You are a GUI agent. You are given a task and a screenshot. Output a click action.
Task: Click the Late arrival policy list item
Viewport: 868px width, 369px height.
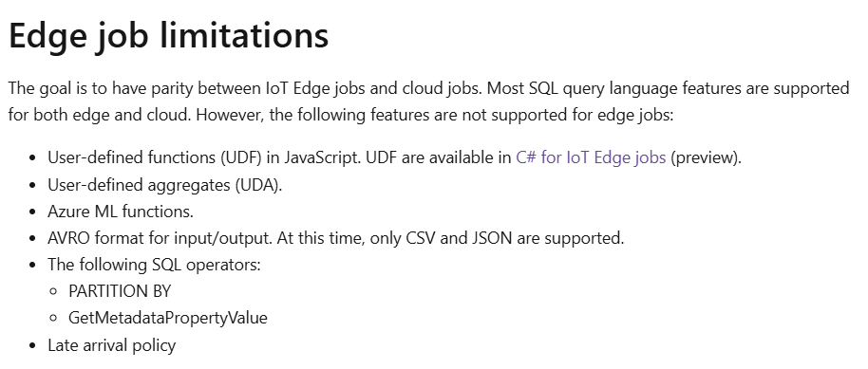click(x=112, y=345)
